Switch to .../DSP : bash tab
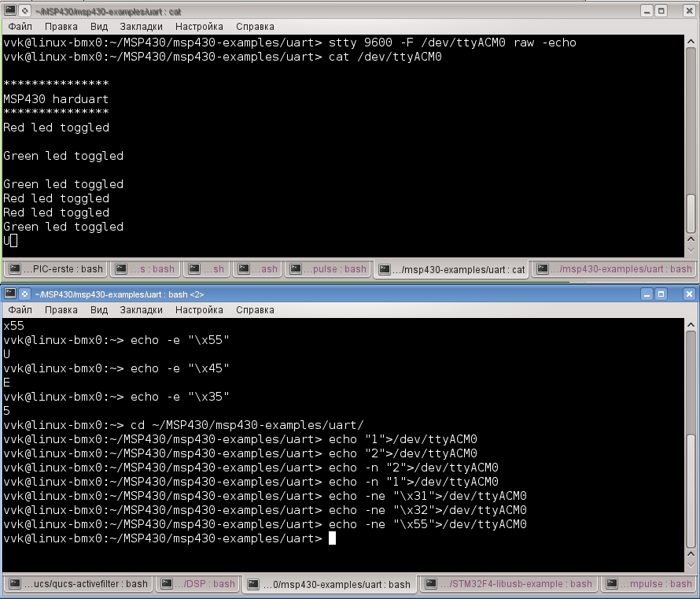Viewport: 700px width, 599px height. [197, 584]
